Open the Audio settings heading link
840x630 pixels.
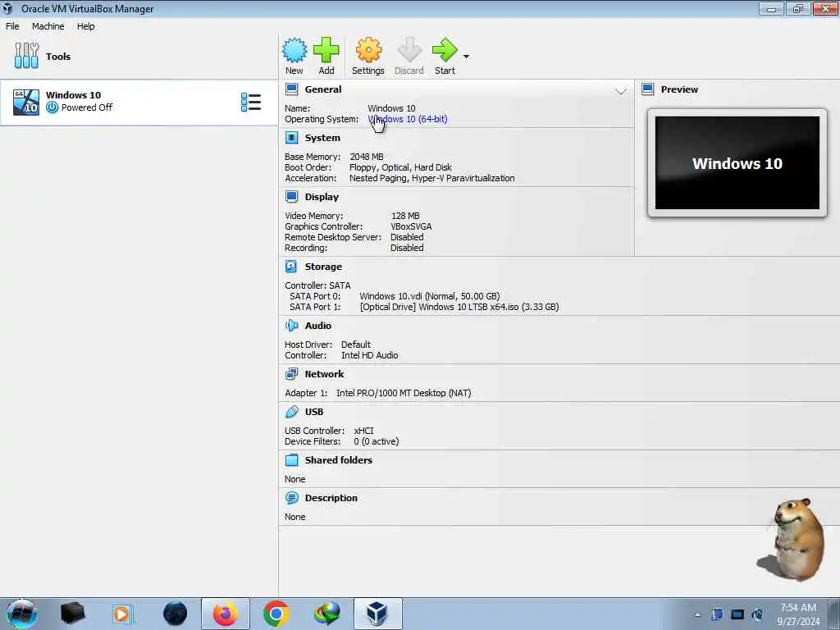click(318, 326)
